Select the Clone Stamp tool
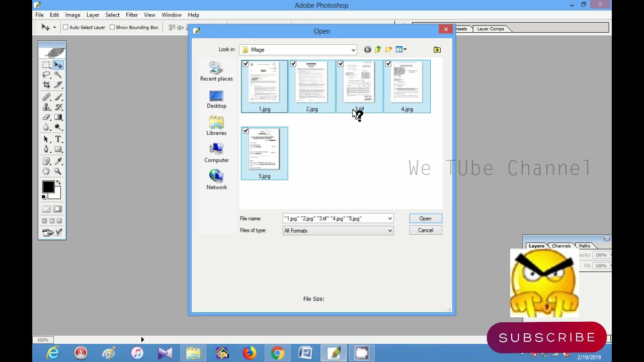 click(x=46, y=107)
